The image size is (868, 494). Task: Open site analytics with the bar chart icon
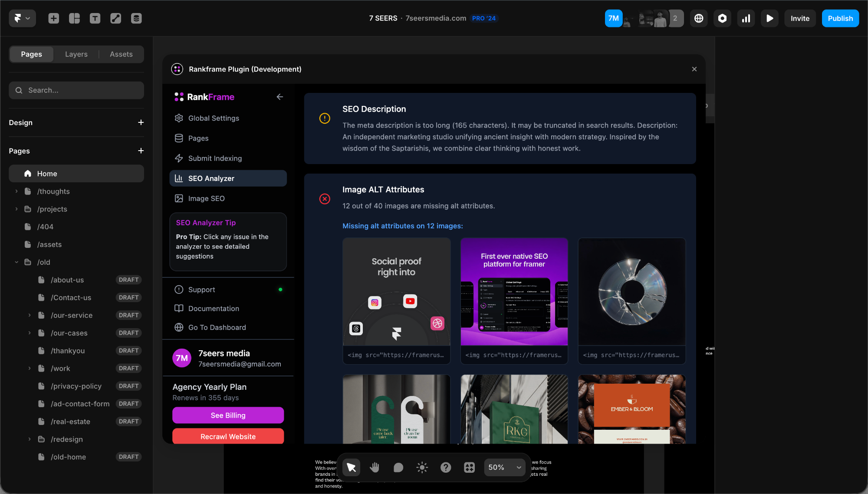click(746, 18)
